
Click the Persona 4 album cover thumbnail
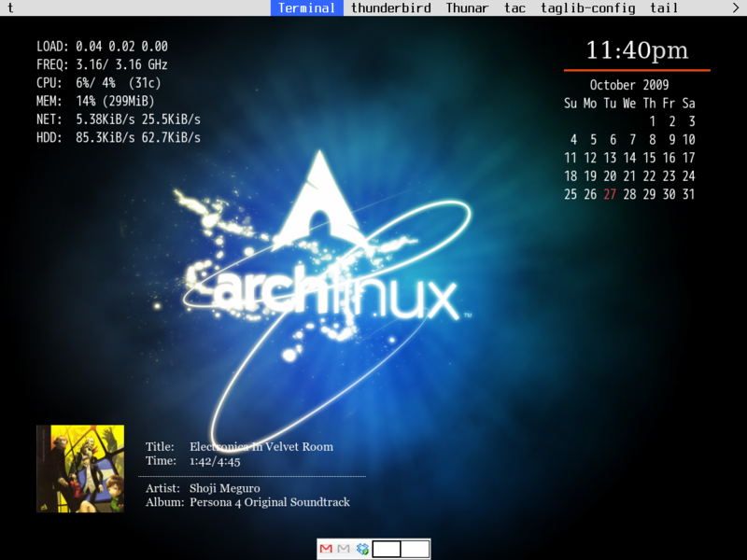click(x=80, y=469)
